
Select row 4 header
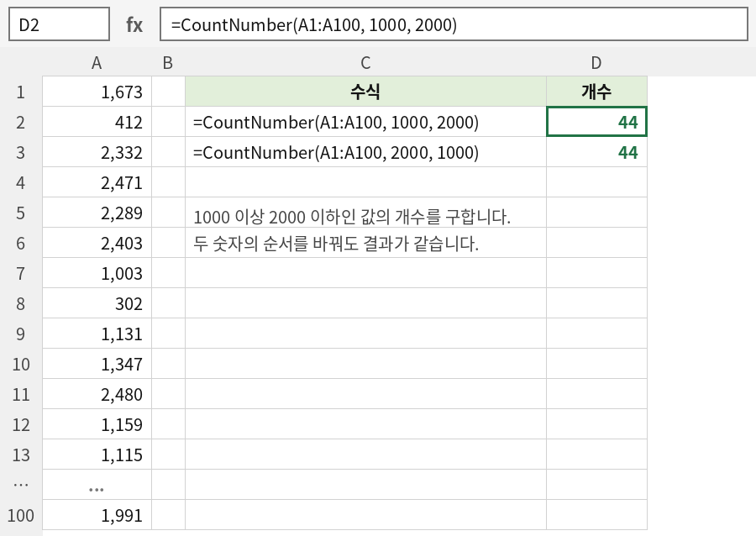click(21, 182)
